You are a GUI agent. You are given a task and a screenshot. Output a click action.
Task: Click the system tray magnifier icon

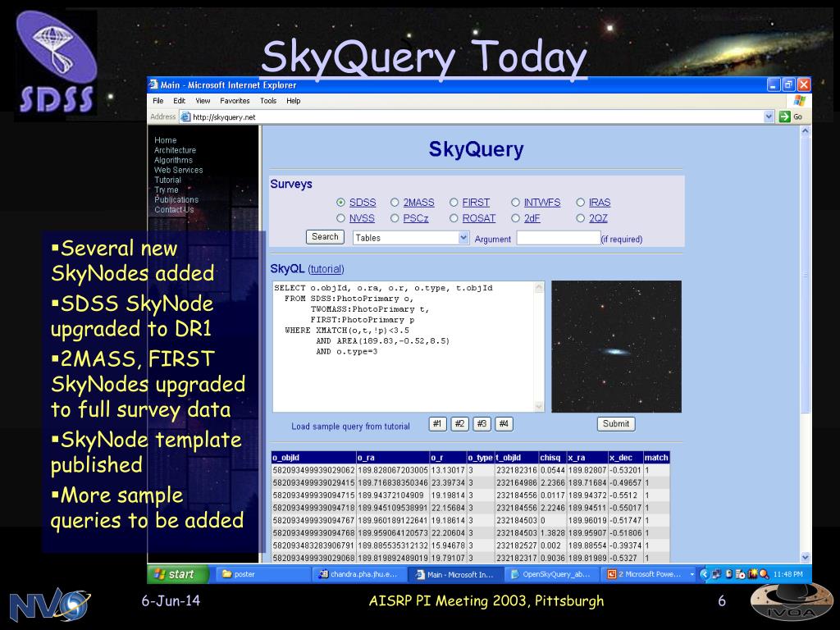pyautogui.click(x=764, y=573)
